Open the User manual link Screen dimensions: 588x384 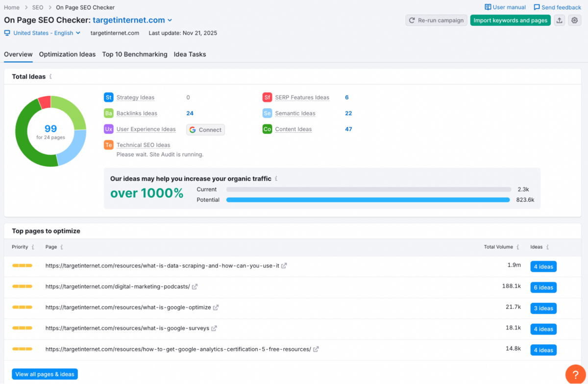[x=505, y=7]
